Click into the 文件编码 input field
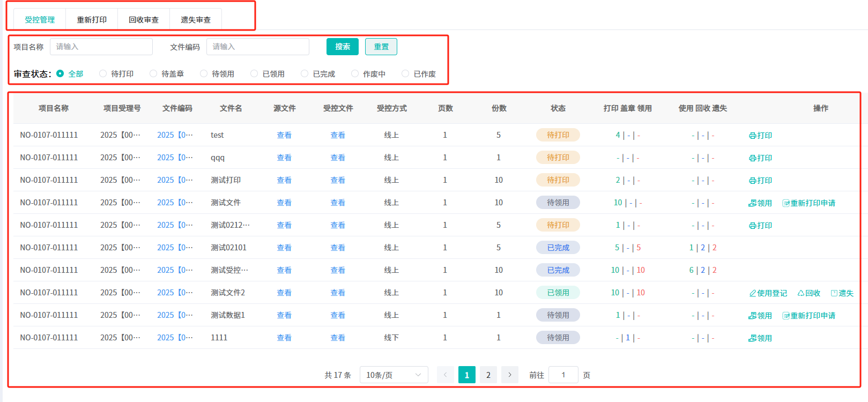Image resolution: width=868 pixels, height=402 pixels. point(258,47)
